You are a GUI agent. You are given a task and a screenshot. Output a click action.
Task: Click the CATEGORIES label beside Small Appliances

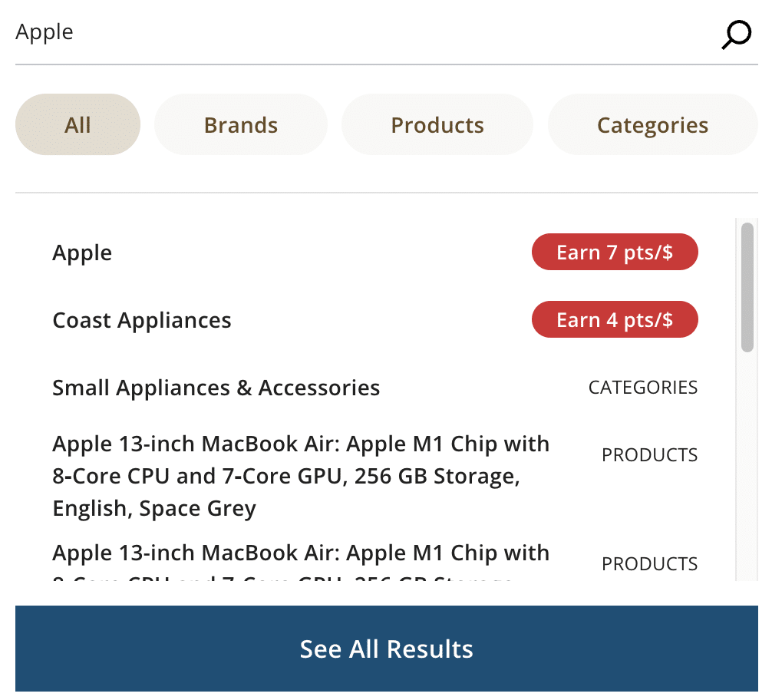[642, 388]
